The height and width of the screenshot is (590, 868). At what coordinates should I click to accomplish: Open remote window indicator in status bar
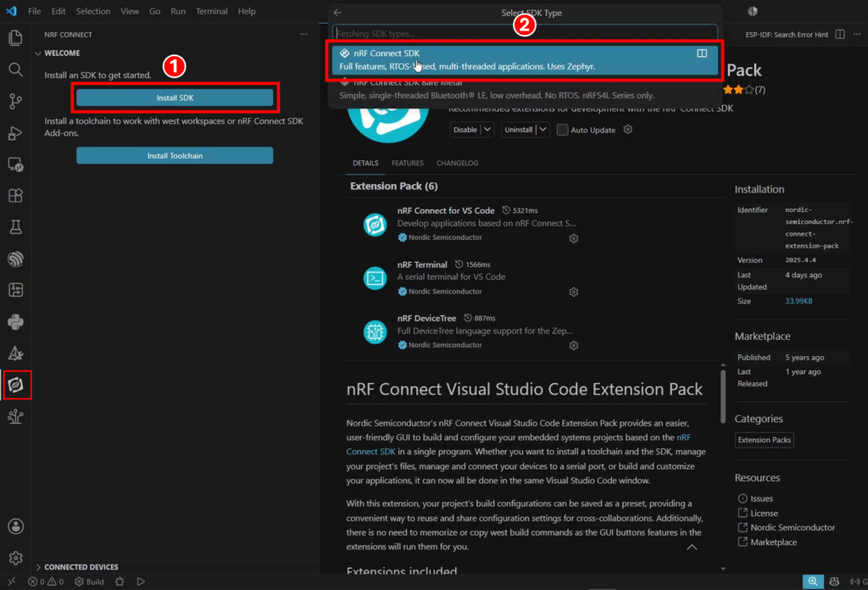click(x=12, y=582)
